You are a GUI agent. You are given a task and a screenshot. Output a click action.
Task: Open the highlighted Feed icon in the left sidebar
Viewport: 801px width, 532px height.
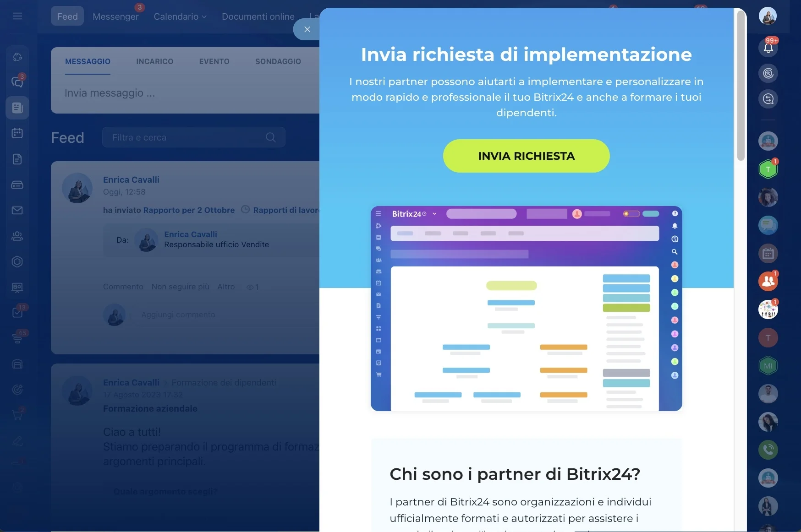click(17, 108)
